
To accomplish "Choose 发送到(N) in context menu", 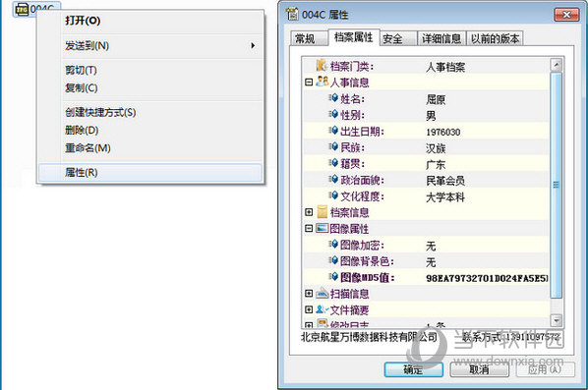I will 150,46.
